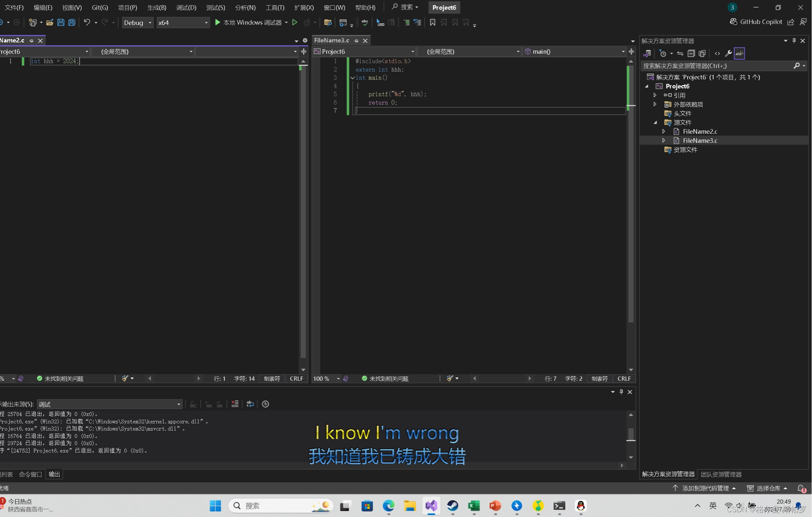Click the output timestamp clock icon
812x517 pixels.
tap(265, 404)
